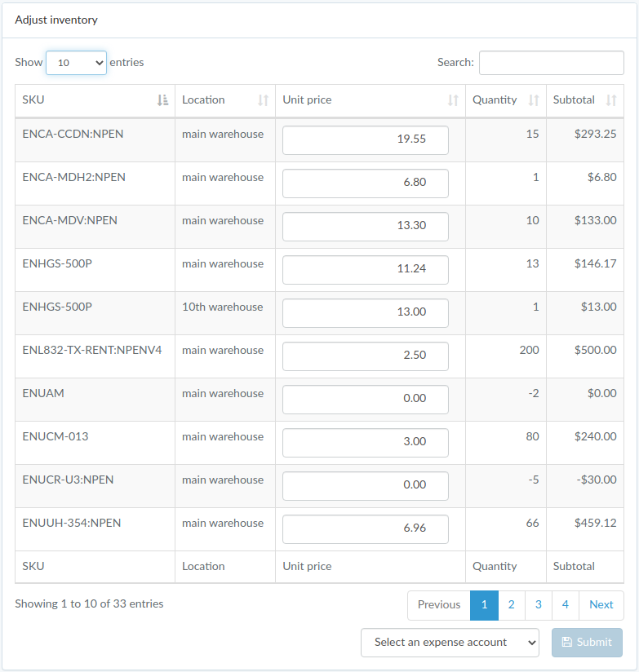Click SKU text ENCA-CCDN:NPEN
The width and height of the screenshot is (639, 672).
(x=73, y=134)
